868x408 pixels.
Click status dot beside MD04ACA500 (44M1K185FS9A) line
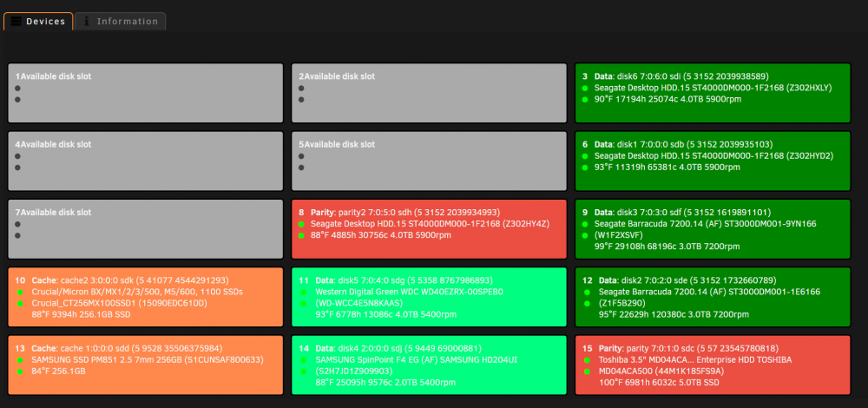click(587, 372)
